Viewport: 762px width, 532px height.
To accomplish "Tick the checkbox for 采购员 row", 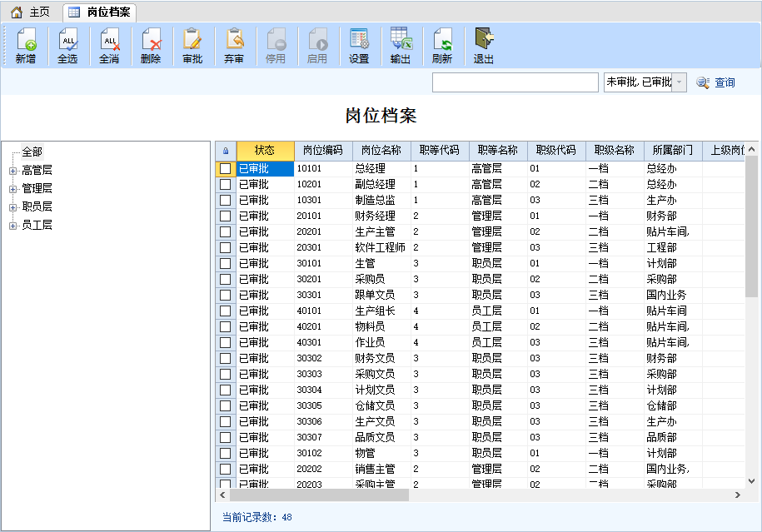I will click(226, 280).
